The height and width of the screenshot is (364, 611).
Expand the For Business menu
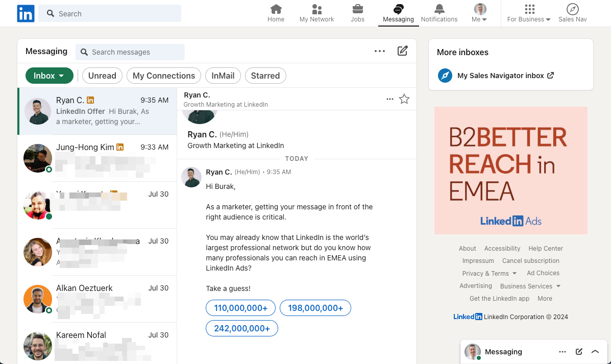coord(529,13)
